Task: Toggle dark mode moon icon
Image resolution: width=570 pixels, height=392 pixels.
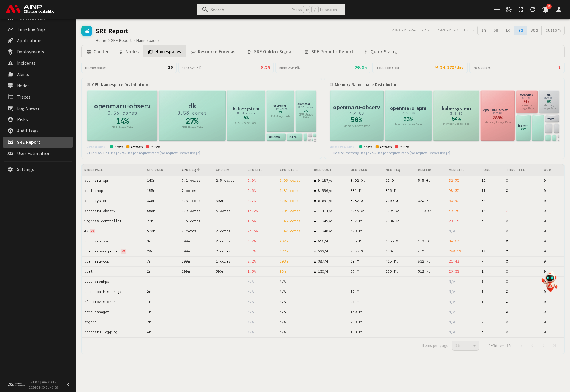Action: 509,10
